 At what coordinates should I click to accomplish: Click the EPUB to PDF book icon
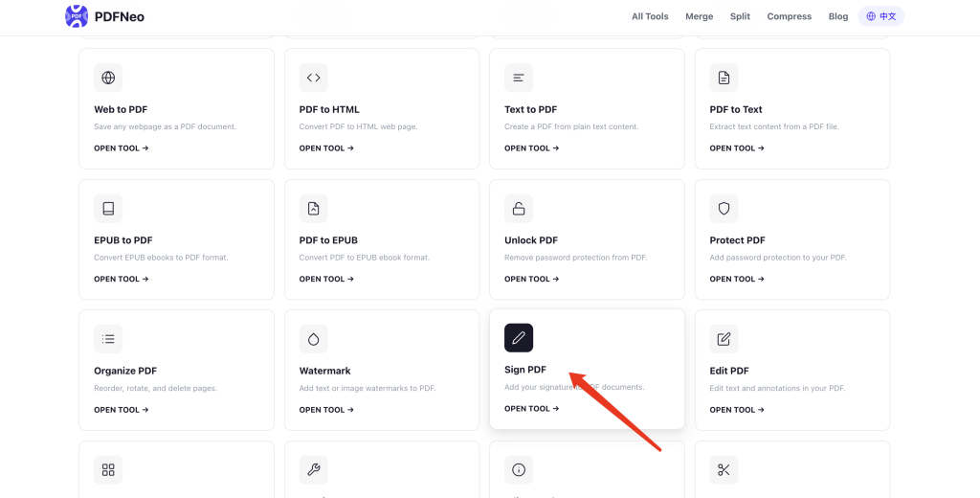tap(108, 209)
